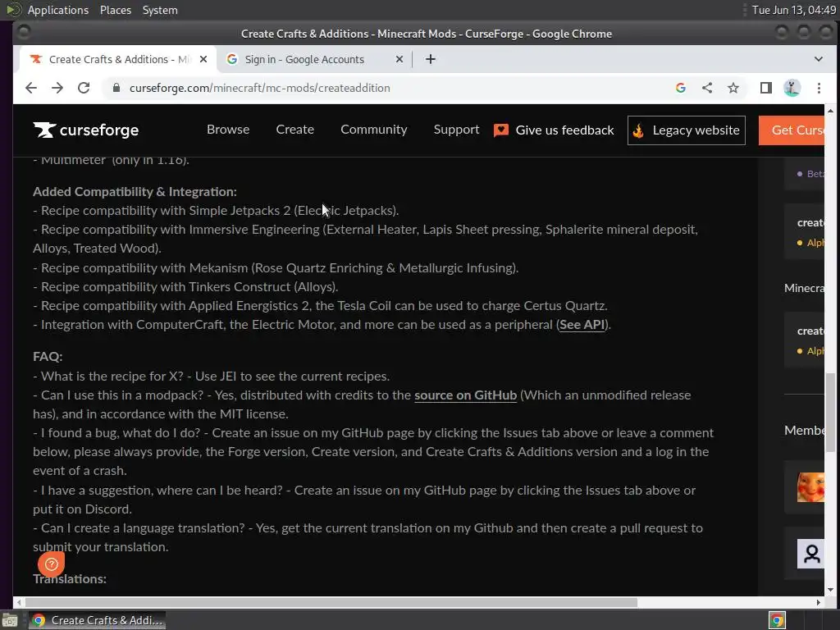
Task: Click the 'FAQ:' heading
Action: (48, 356)
